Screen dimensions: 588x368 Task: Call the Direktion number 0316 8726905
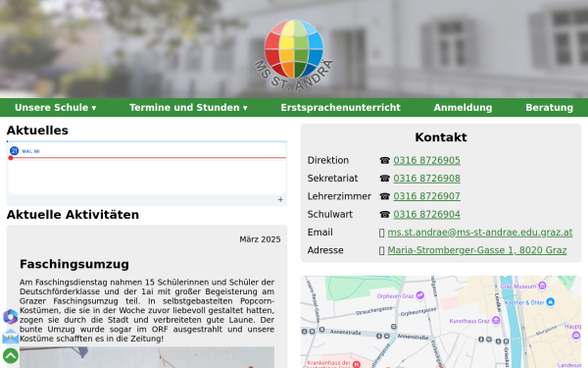click(426, 160)
